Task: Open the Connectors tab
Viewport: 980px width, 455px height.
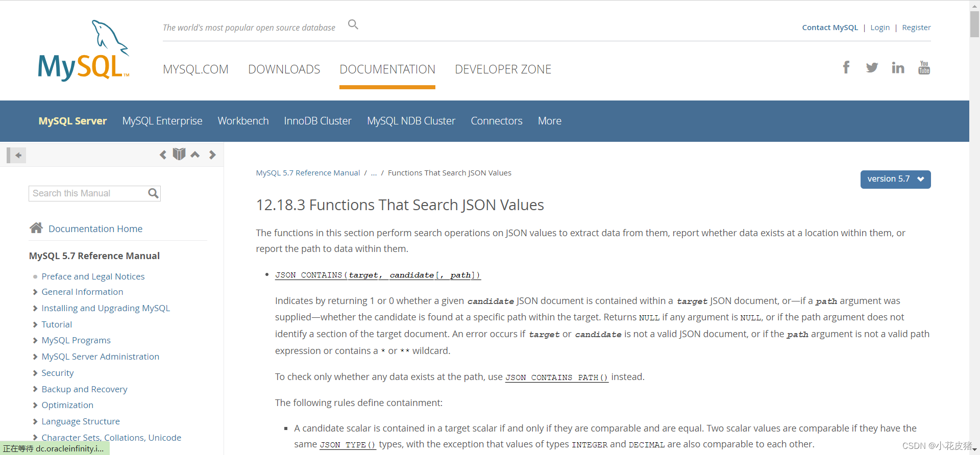Action: 497,121
